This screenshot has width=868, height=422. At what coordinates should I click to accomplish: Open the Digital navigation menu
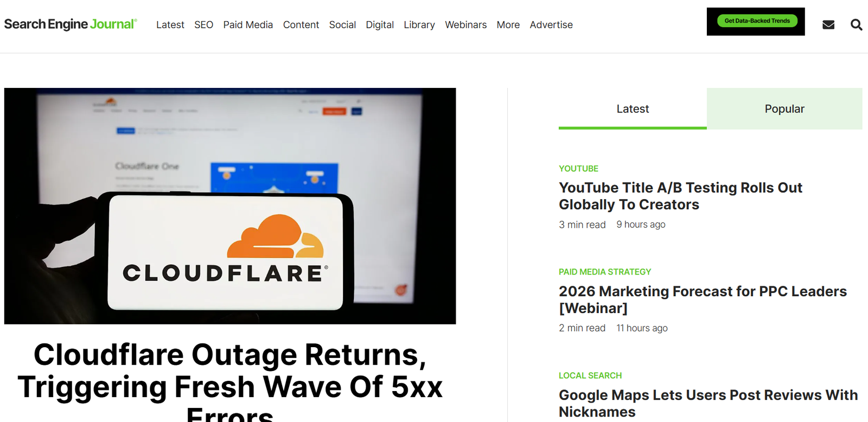(380, 25)
